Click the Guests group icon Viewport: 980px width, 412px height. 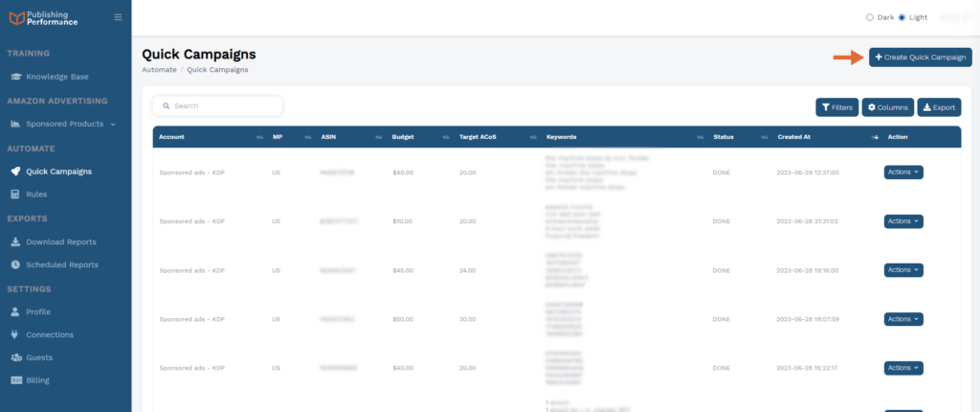coord(15,357)
